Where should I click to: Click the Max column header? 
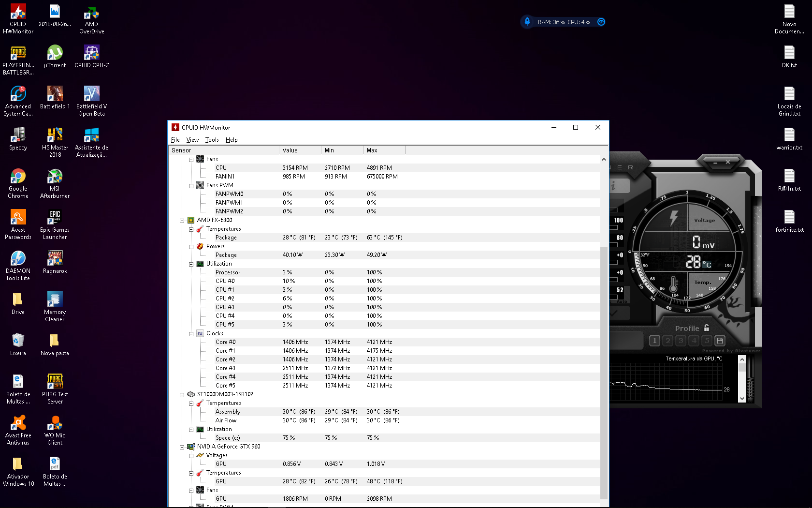coord(384,150)
